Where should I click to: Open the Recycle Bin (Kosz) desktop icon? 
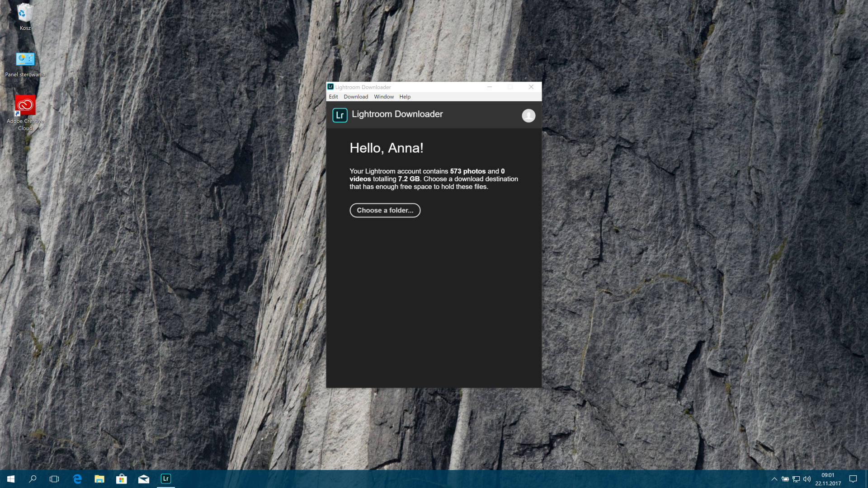(x=25, y=17)
